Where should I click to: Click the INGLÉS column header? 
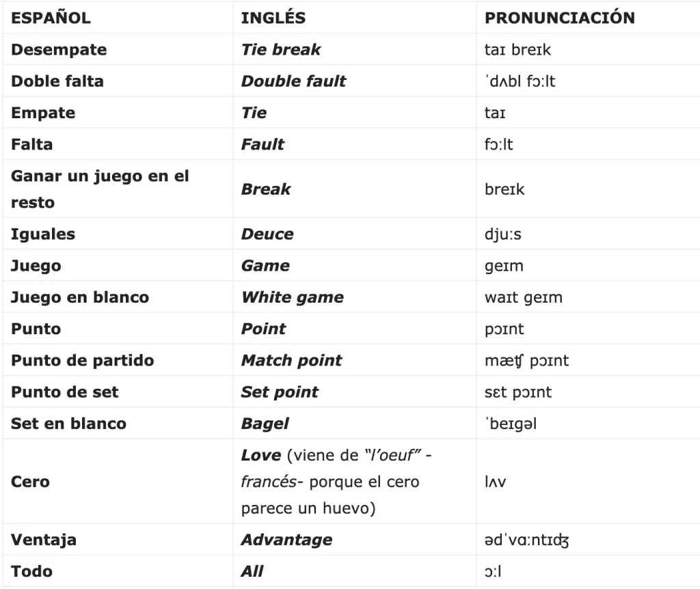coord(273,18)
